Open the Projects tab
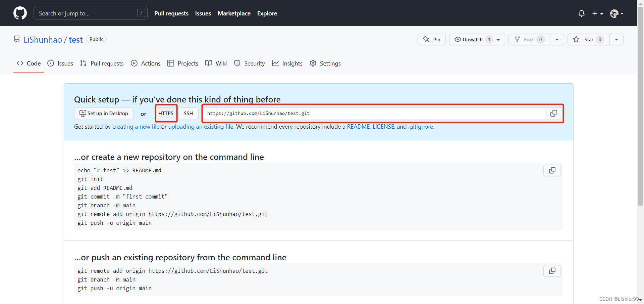The height and width of the screenshot is (304, 644). coord(183,63)
